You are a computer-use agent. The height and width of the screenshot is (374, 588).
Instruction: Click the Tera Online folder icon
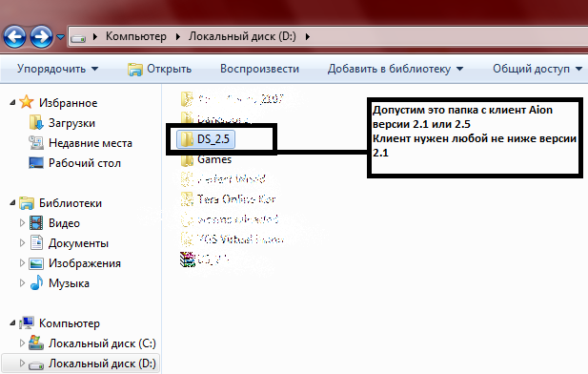(x=187, y=199)
